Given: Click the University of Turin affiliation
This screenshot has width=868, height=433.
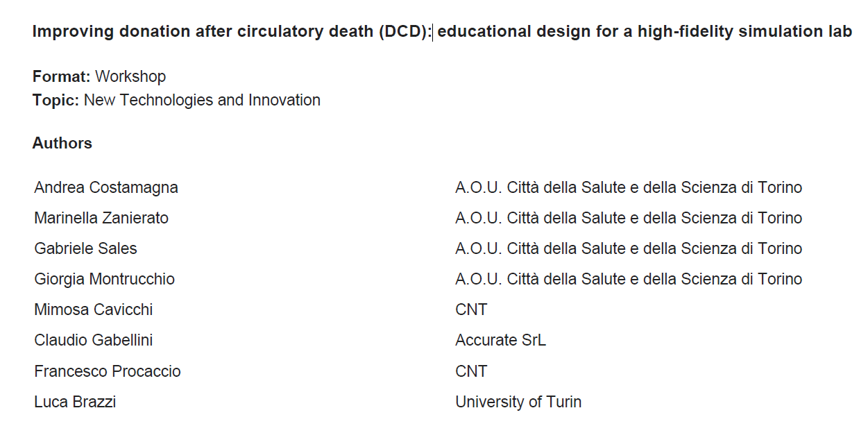Looking at the screenshot, I should point(518,402).
